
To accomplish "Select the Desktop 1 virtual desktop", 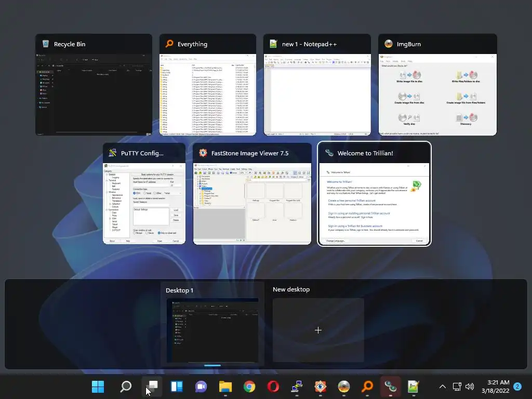I will tap(212, 325).
